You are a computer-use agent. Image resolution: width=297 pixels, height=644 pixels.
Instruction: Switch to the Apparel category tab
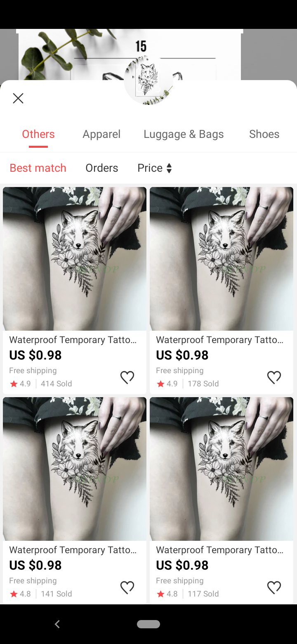coord(101,134)
